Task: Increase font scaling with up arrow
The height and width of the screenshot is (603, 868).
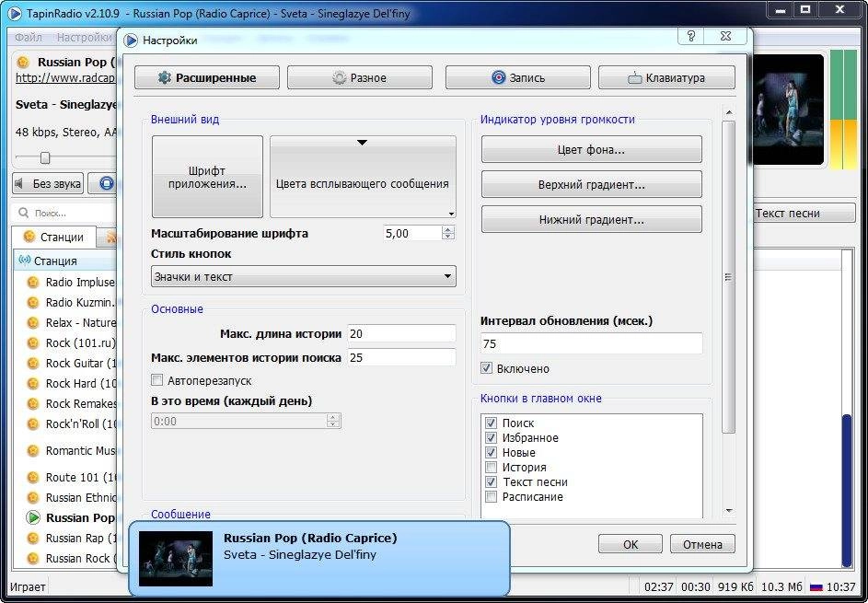Action: 448,230
